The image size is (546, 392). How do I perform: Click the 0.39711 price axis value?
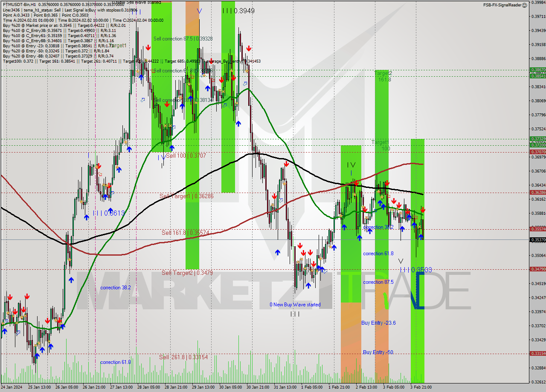[538, 16]
